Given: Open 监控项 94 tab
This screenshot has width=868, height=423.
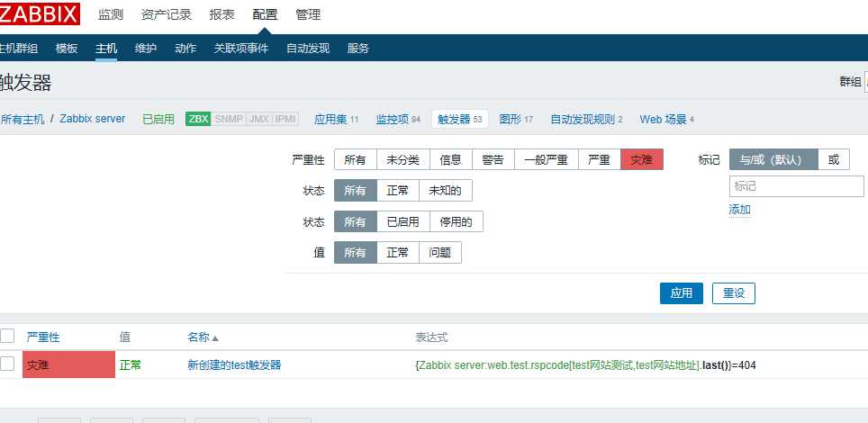Looking at the screenshot, I should 398,119.
